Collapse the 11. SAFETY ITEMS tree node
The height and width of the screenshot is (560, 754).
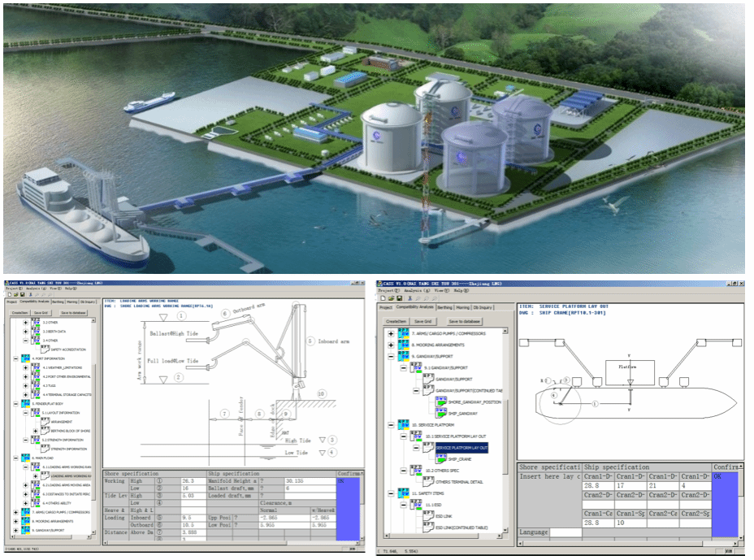(391, 493)
